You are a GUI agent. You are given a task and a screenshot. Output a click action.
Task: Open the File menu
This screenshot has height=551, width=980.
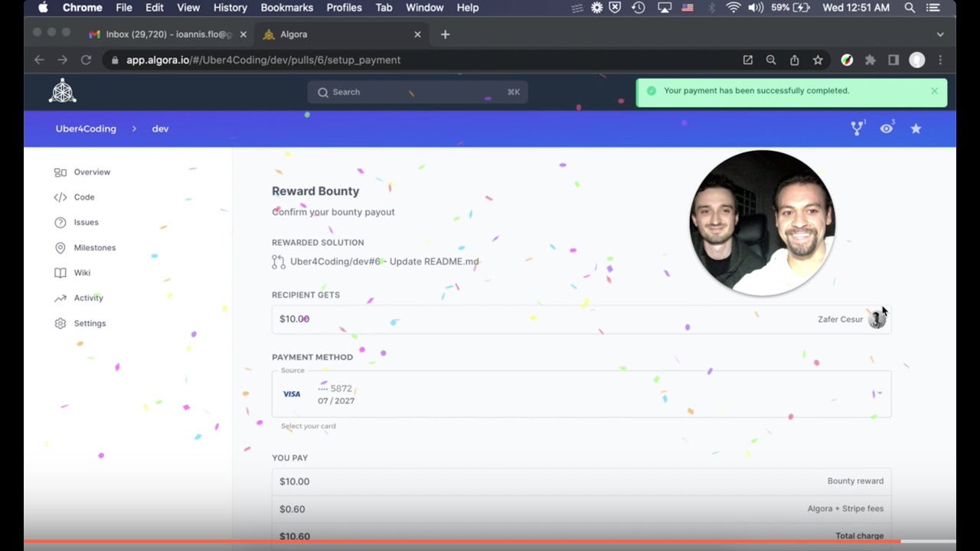tap(124, 8)
